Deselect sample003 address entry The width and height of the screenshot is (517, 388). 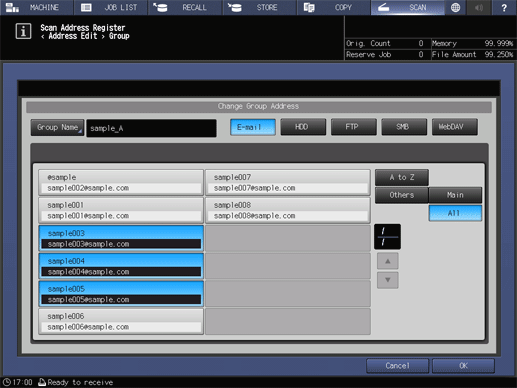(x=121, y=238)
